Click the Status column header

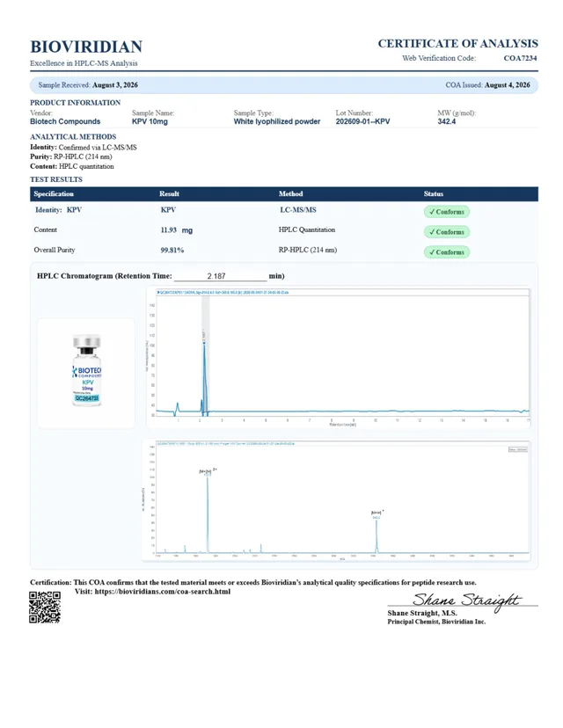(434, 193)
